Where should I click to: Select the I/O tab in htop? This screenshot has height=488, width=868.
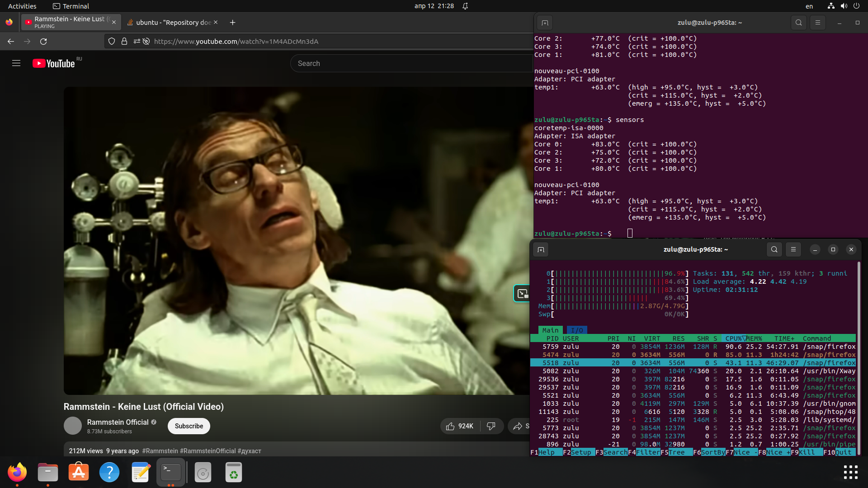coord(576,330)
